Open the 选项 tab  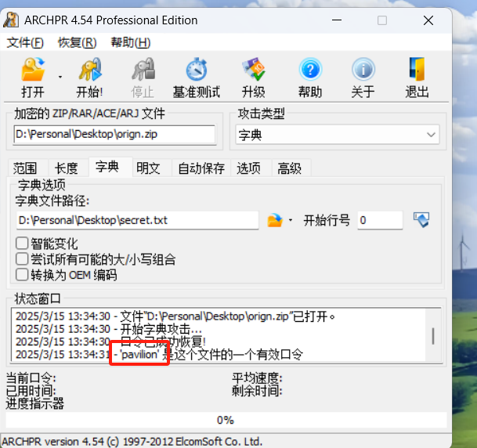(x=248, y=168)
